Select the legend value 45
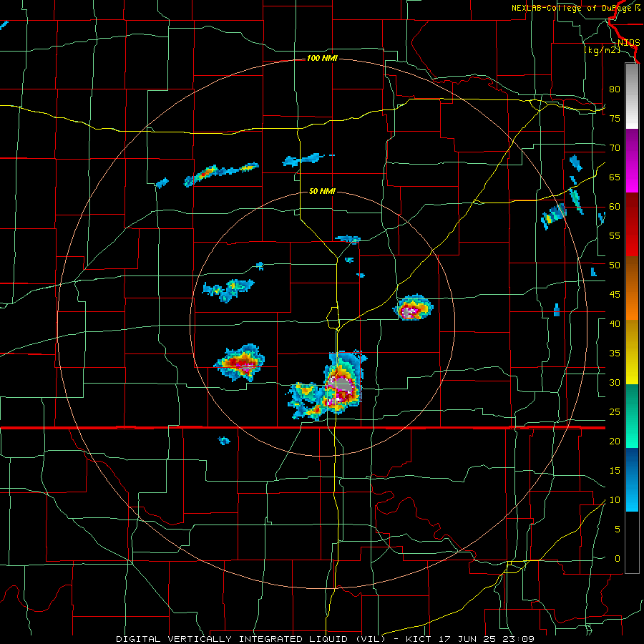 615,295
